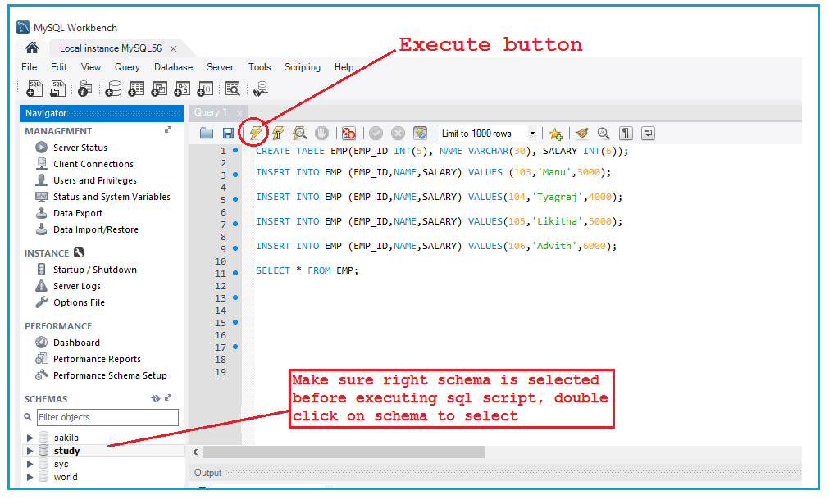Expand the sakila schema entry
Screen dimensions: 829x504
point(30,437)
